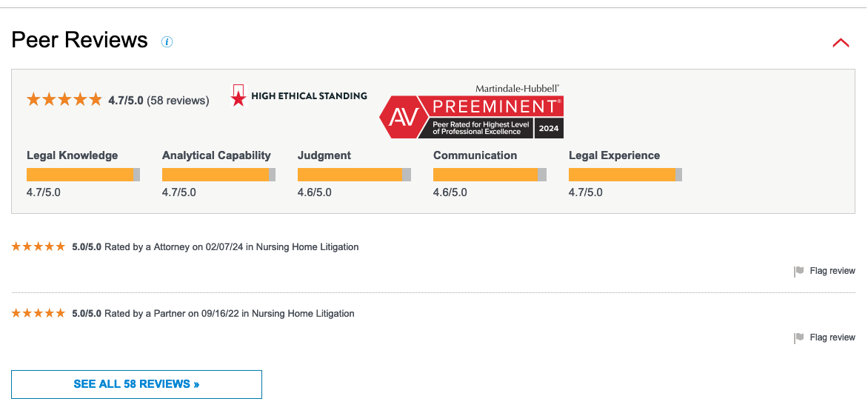The image size is (868, 410).
Task: Click the High Ethical Standing star badge
Action: (238, 95)
